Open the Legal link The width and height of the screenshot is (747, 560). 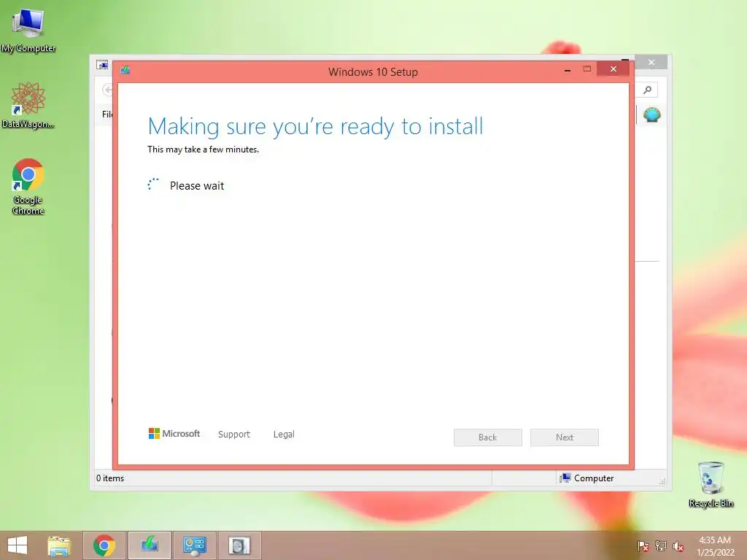(284, 435)
